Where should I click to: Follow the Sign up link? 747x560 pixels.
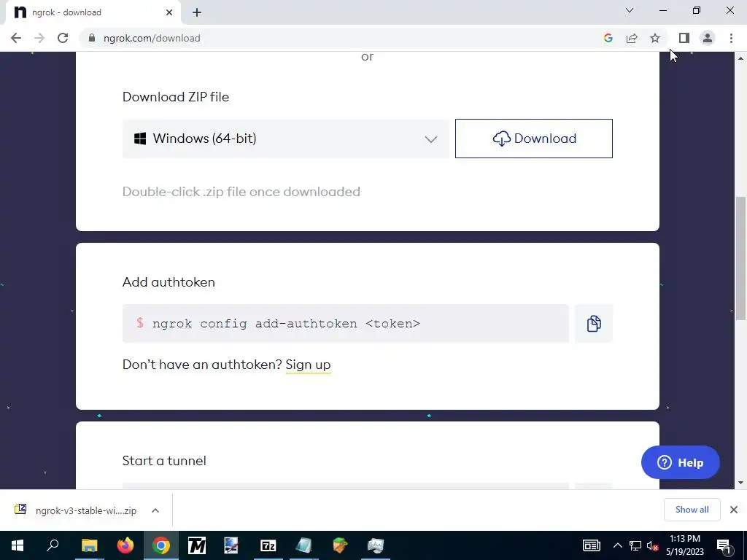point(308,365)
